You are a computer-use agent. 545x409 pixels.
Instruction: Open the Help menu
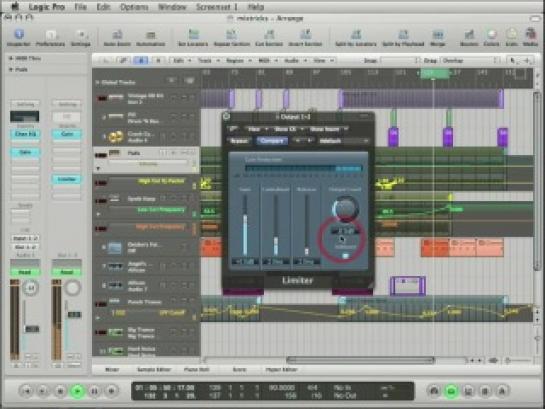pyautogui.click(x=256, y=7)
